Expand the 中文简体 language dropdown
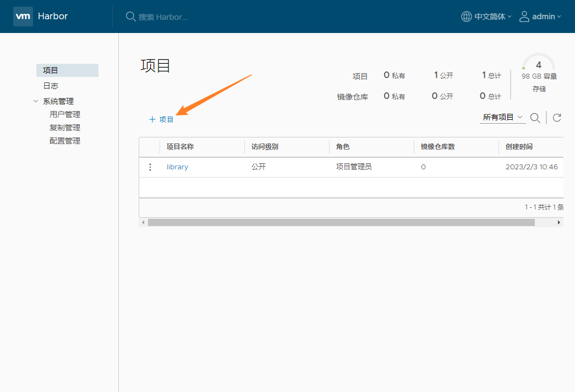The height and width of the screenshot is (392, 575). click(493, 16)
